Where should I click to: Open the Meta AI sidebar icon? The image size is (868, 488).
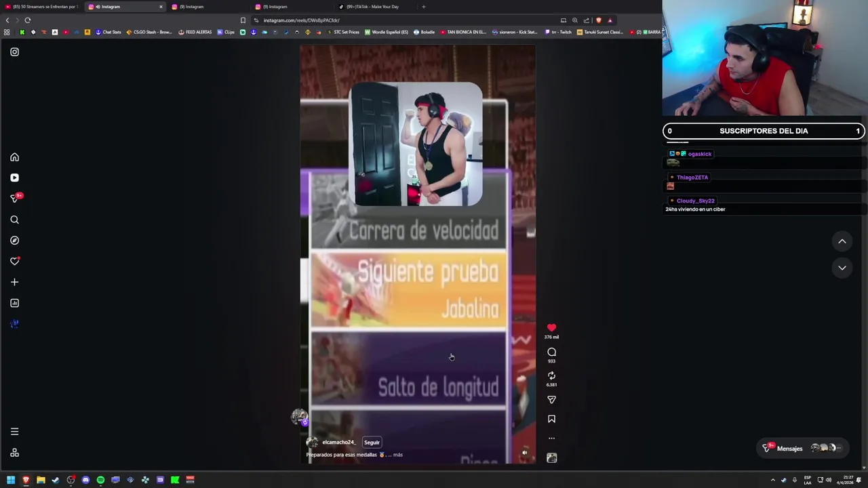[x=14, y=324]
